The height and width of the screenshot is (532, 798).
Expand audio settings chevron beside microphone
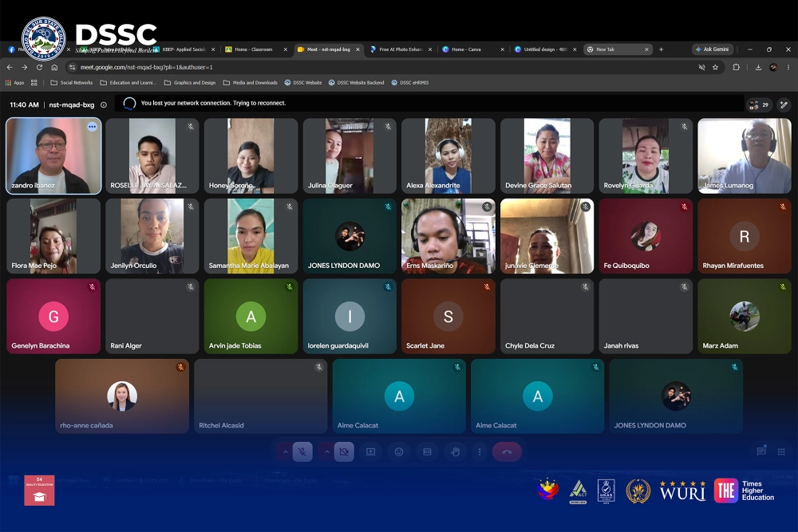pos(286,451)
